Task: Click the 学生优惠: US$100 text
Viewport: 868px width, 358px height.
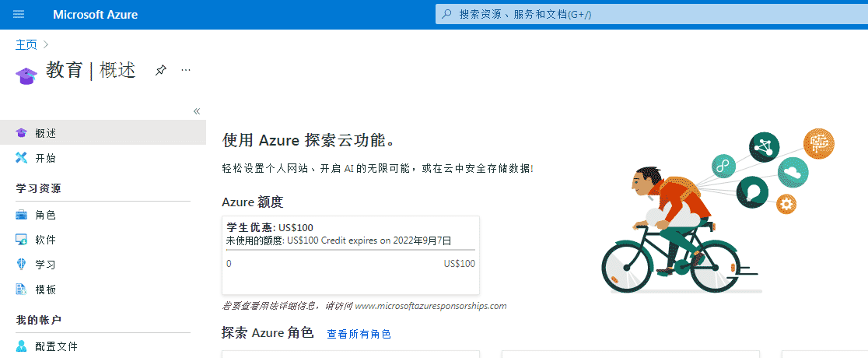Action: click(270, 228)
